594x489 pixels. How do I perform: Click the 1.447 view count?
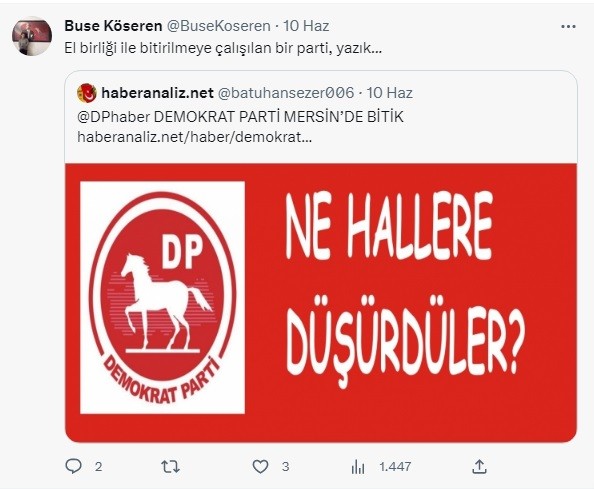click(x=395, y=467)
